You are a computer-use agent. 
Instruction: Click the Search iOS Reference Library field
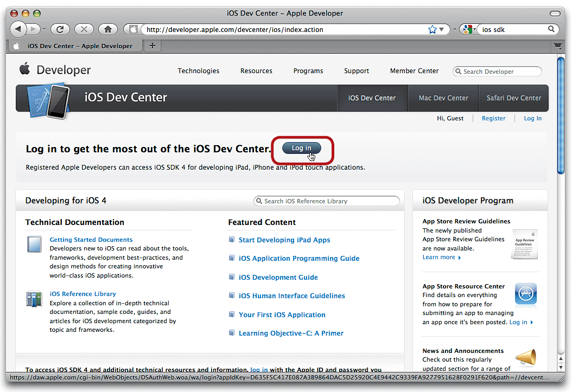(327, 201)
